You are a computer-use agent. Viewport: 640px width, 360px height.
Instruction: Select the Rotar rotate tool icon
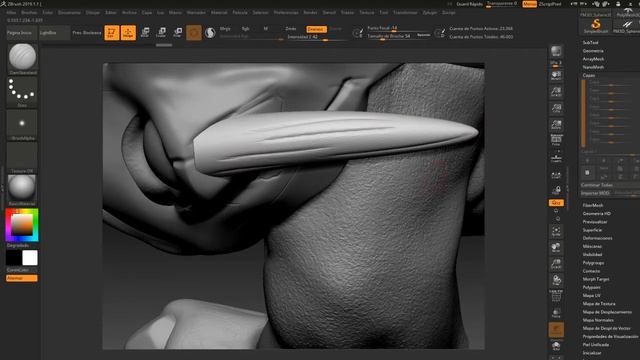(178, 33)
